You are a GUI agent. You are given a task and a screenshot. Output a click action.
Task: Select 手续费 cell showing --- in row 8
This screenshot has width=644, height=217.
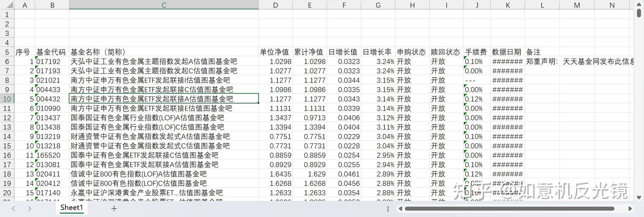(x=477, y=80)
